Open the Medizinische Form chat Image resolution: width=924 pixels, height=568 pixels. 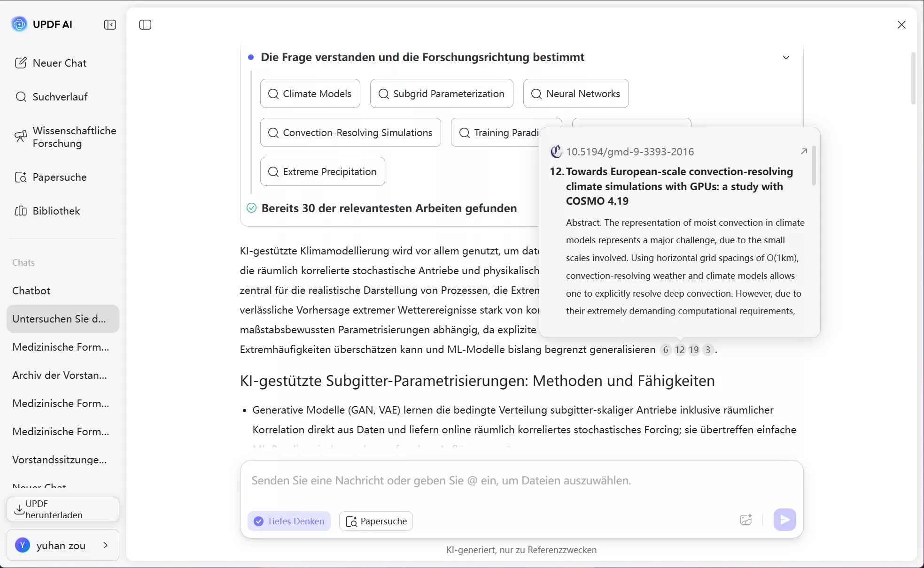click(60, 347)
